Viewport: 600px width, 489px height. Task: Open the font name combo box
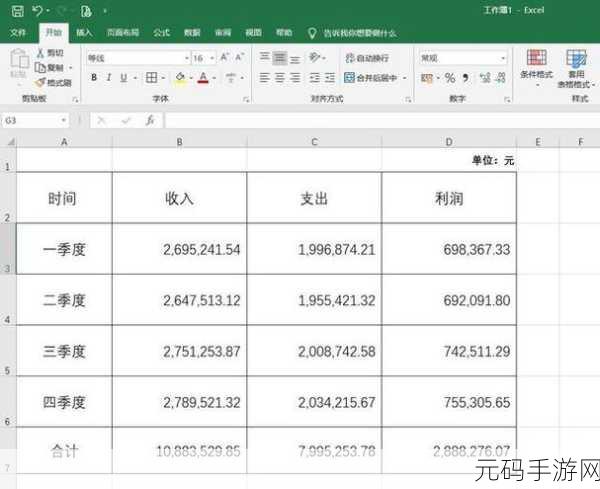click(x=139, y=58)
